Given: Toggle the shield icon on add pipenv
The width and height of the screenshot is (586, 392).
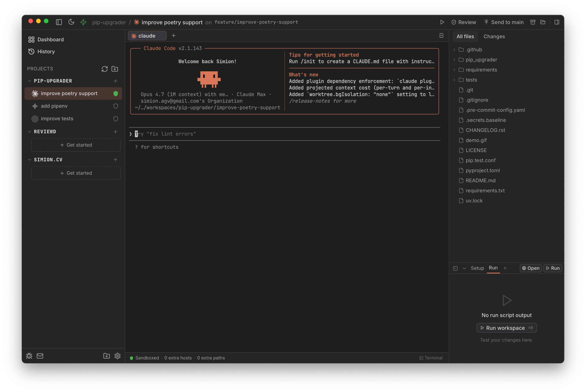Looking at the screenshot, I should click(x=116, y=106).
